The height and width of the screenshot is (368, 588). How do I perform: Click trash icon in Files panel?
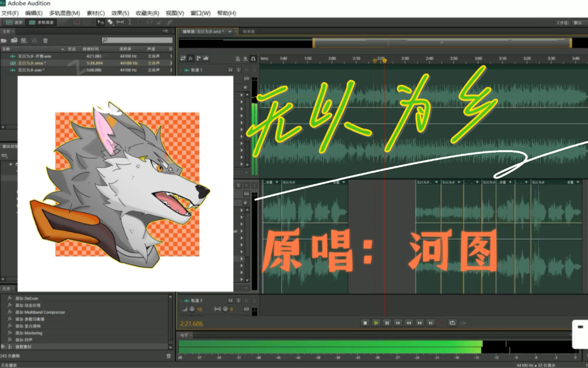click(45, 41)
